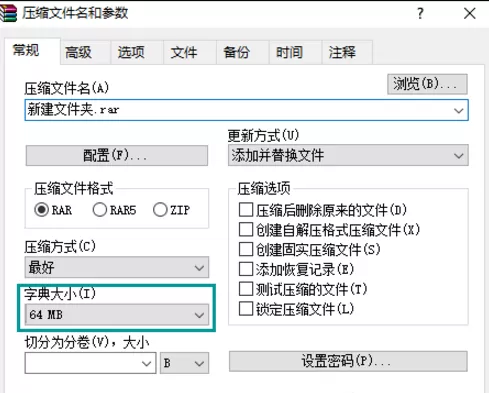Enable 添加恢复记录(E) checkbox
This screenshot has height=393, width=489.
tap(246, 269)
